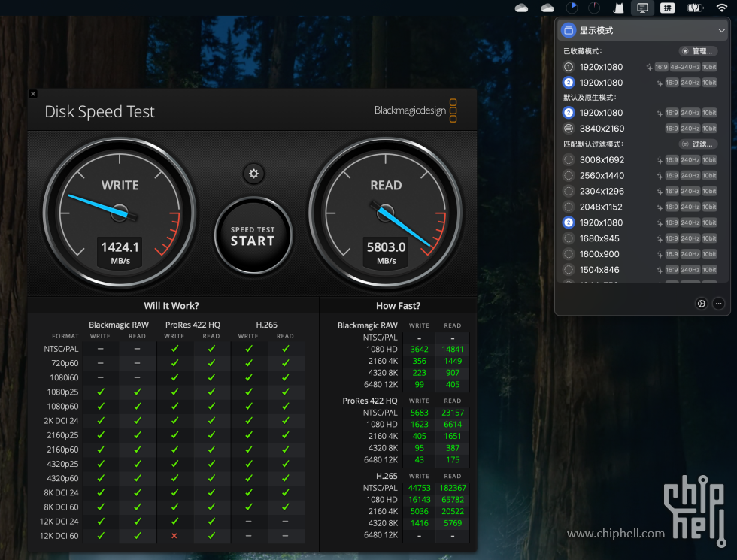Open the battery status menu
The image size is (737, 560).
tap(695, 8)
